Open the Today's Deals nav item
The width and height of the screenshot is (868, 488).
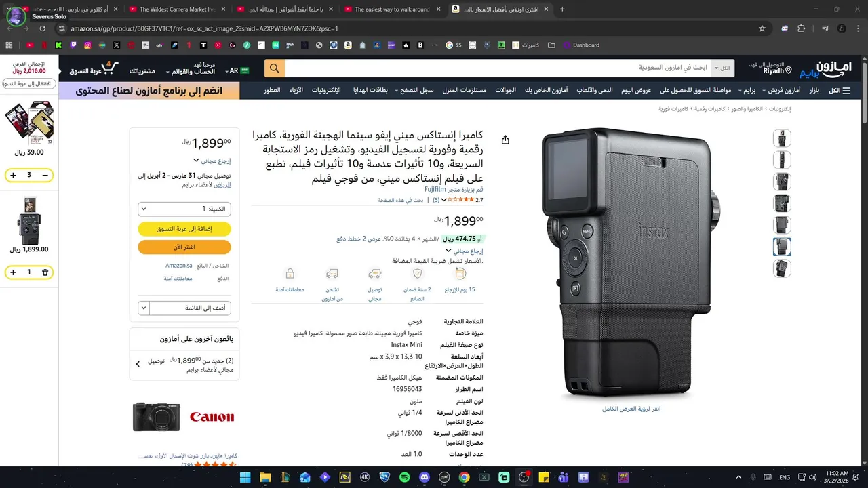pos(637,90)
